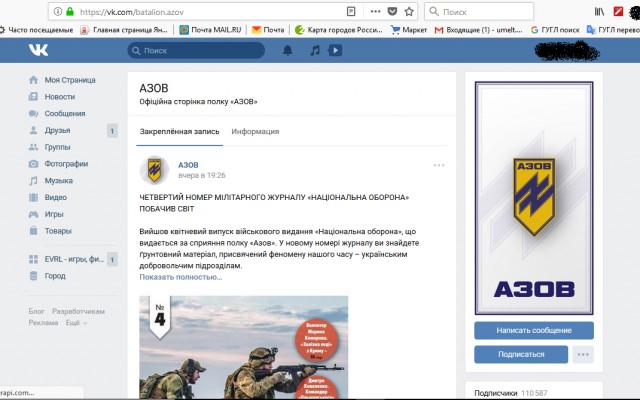This screenshot has width=640, height=400.
Task: Open the notifications bell
Action: click(287, 50)
